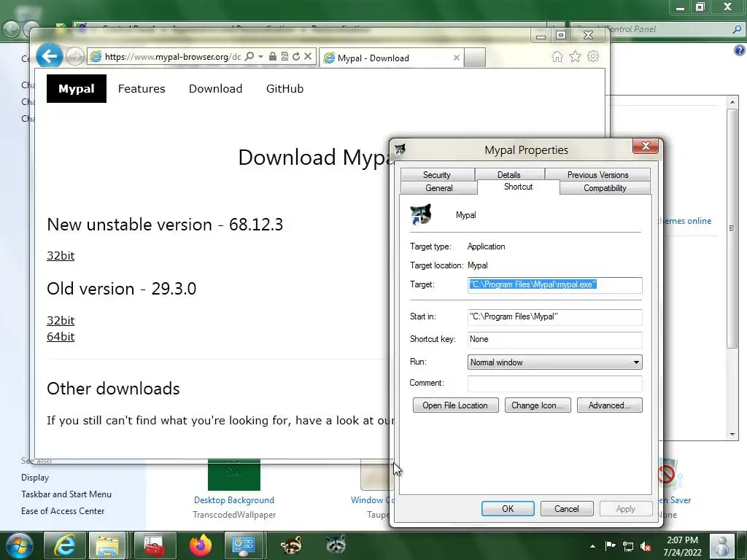This screenshot has height=560, width=747.
Task: Switch to the General tab
Action: point(438,188)
